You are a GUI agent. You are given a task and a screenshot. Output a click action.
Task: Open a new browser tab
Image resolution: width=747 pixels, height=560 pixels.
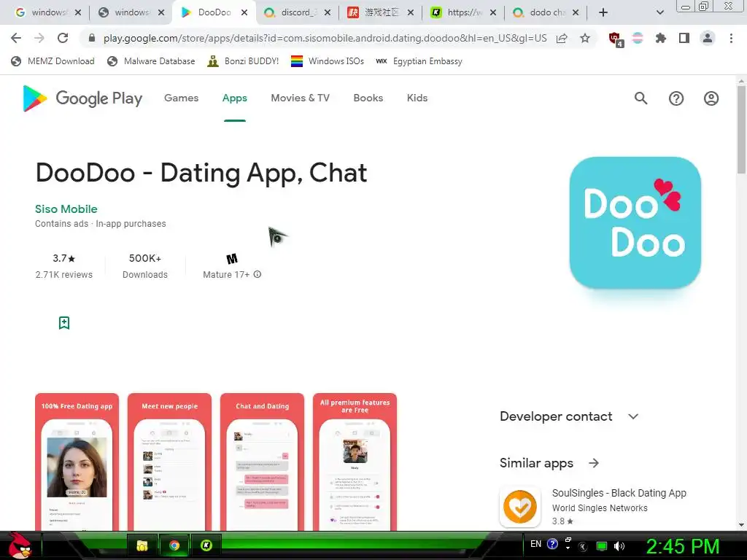point(603,12)
